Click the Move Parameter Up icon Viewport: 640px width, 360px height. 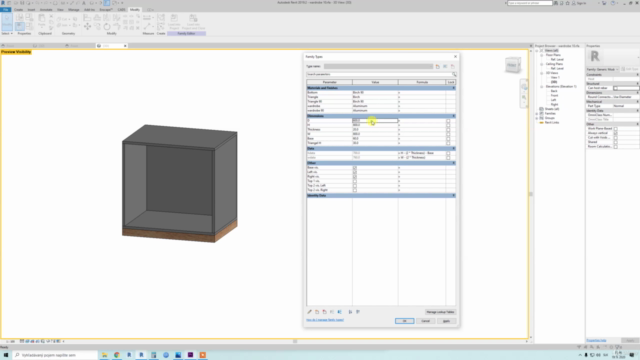(332, 312)
